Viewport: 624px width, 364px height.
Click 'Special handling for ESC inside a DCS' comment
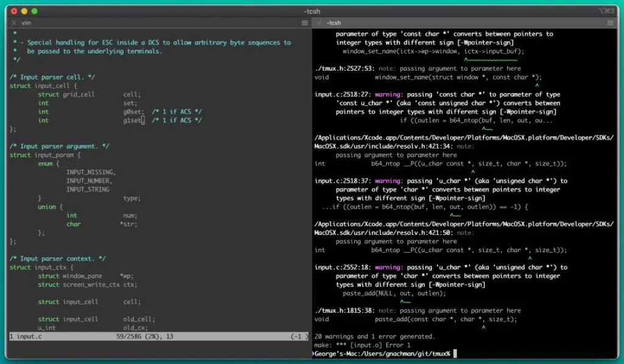point(94,43)
